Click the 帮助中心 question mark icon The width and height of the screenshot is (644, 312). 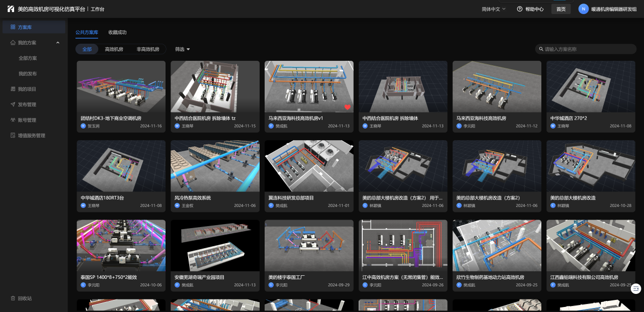click(x=520, y=9)
